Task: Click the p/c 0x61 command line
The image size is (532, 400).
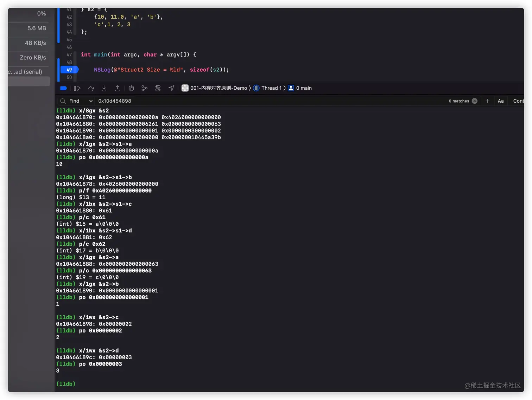Action: point(81,218)
